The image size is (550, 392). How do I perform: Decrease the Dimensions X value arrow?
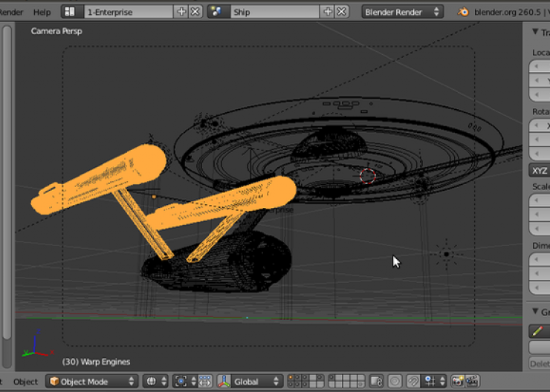pos(536,260)
